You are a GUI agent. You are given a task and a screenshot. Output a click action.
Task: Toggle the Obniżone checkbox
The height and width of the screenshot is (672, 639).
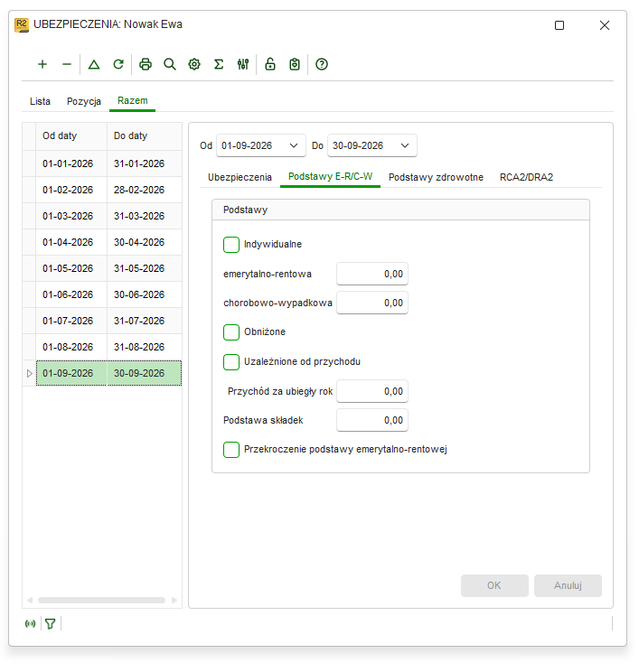231,332
